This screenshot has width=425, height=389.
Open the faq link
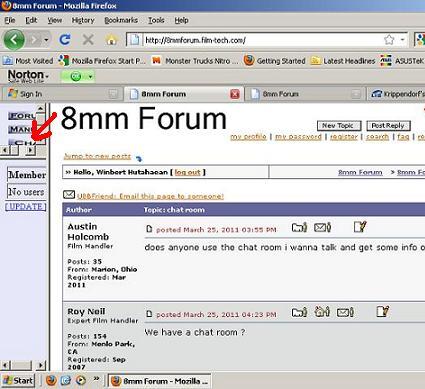tap(403, 137)
